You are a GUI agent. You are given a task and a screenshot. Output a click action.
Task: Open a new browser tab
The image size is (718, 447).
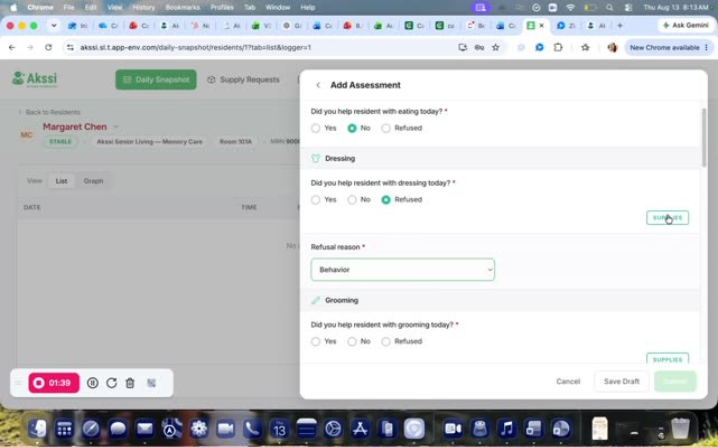[x=620, y=26]
